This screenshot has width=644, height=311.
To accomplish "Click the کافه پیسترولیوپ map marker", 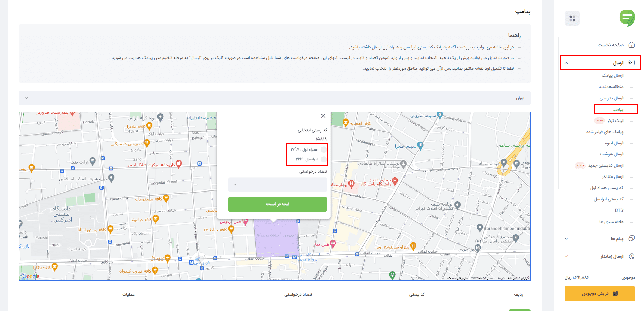I will [x=166, y=198].
